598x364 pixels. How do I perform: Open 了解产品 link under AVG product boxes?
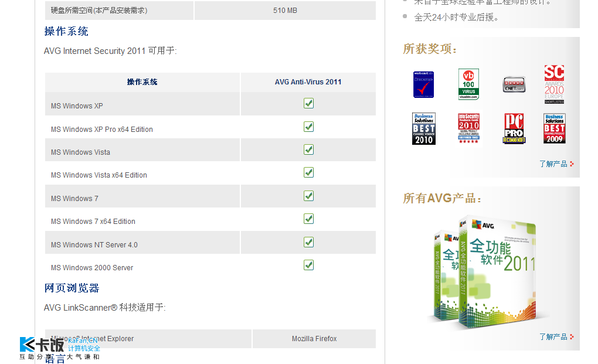[x=553, y=337]
